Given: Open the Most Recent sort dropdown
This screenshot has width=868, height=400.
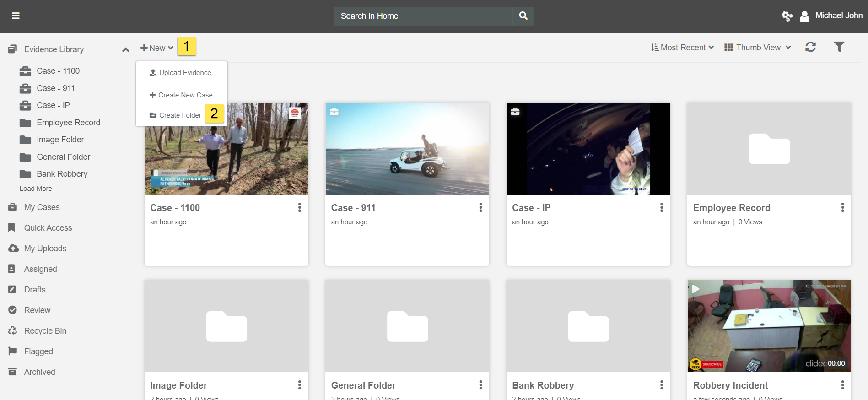Looking at the screenshot, I should pyautogui.click(x=682, y=48).
